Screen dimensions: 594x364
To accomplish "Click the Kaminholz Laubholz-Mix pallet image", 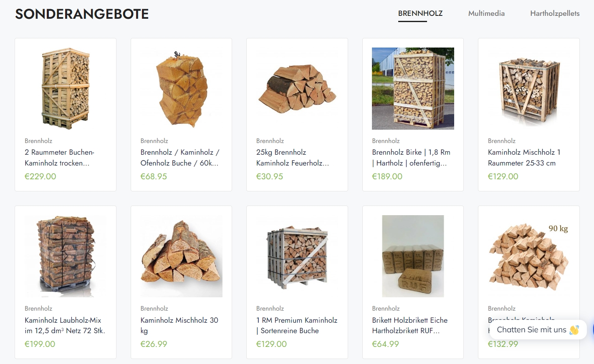I will pyautogui.click(x=66, y=256).
